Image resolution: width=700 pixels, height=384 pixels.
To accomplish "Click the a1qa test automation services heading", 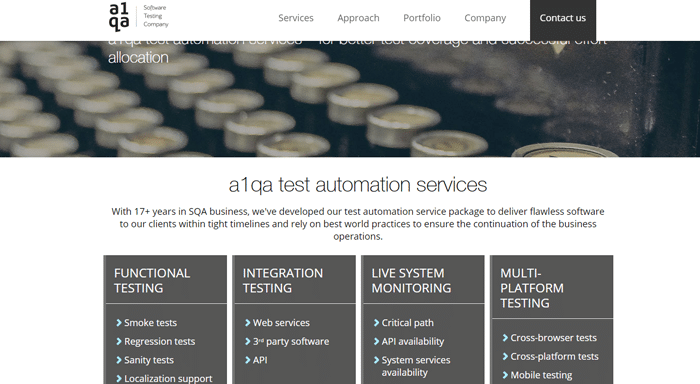I will click(x=358, y=185).
